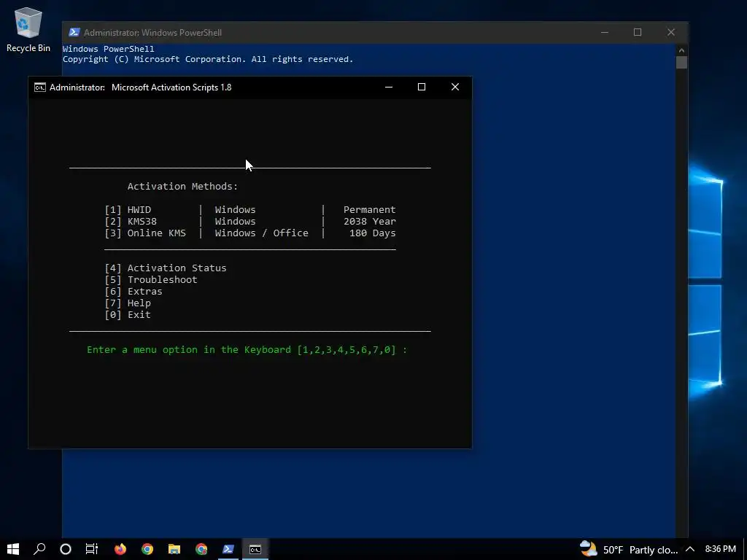The image size is (747, 560).
Task: Open weather widget showing 50°F
Action: [629, 550]
